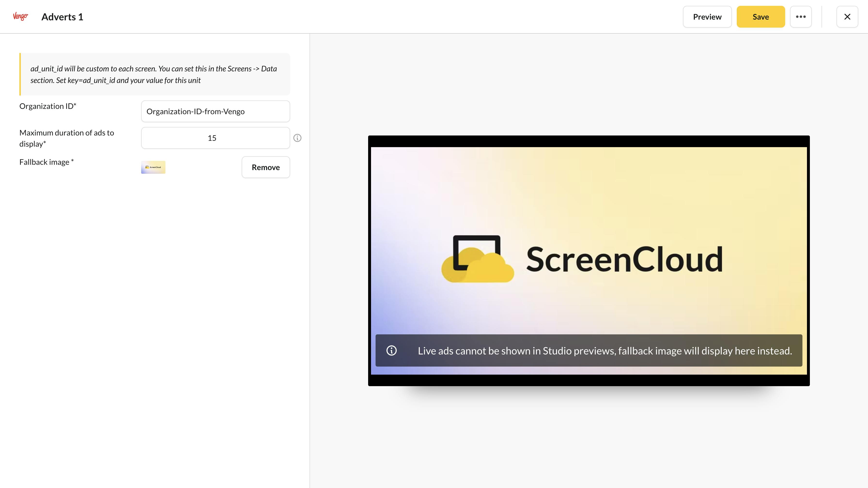Click the 'Organization ID*' label
This screenshot has width=868, height=488.
click(48, 106)
